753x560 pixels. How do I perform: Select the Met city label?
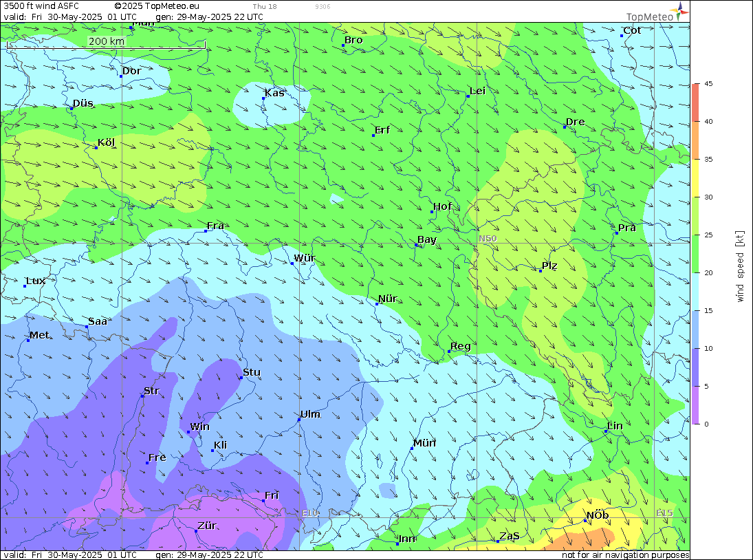39,335
